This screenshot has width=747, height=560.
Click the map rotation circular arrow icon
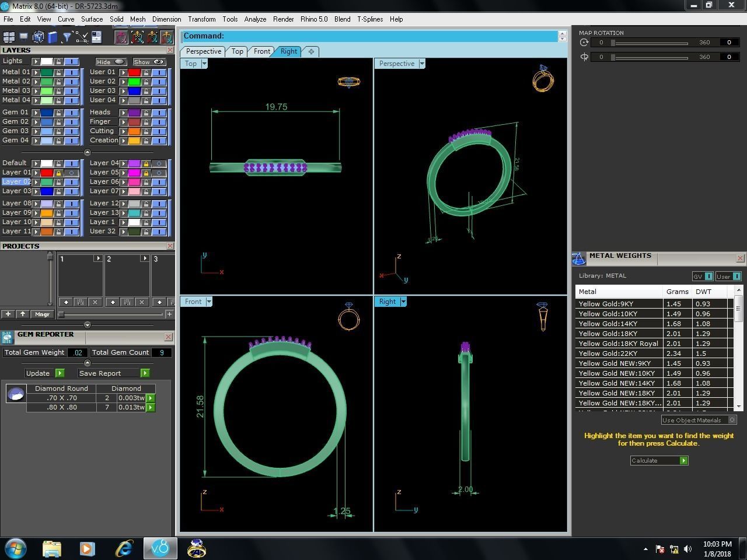[x=584, y=43]
